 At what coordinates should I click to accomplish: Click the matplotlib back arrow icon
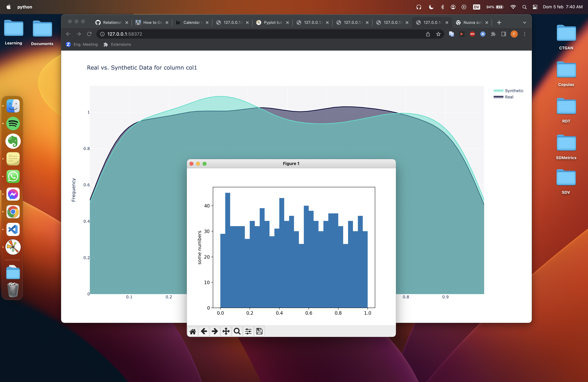point(204,331)
